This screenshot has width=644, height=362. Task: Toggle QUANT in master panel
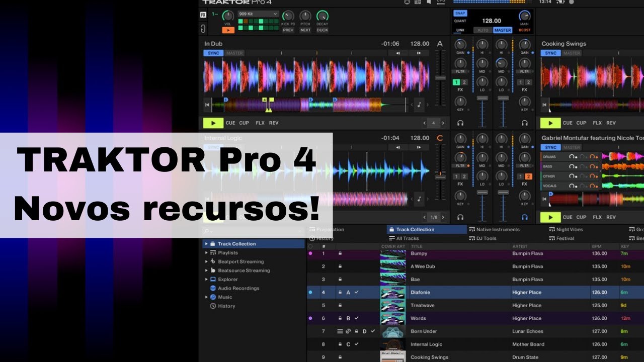point(460,21)
